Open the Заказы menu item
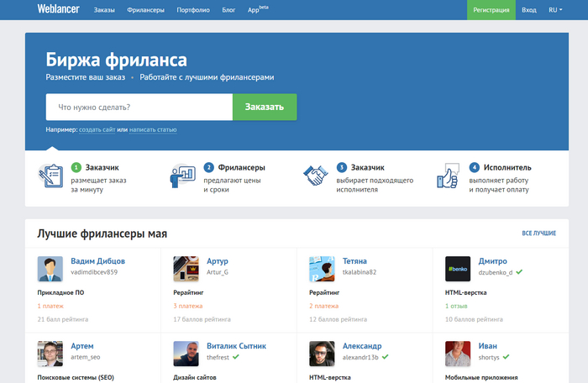This screenshot has width=588, height=383. coord(104,10)
